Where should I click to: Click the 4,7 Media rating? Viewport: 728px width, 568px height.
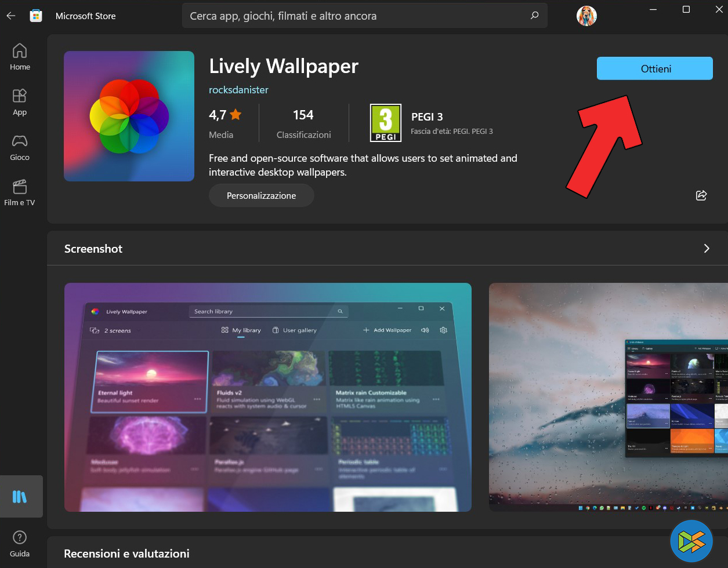pyautogui.click(x=225, y=123)
